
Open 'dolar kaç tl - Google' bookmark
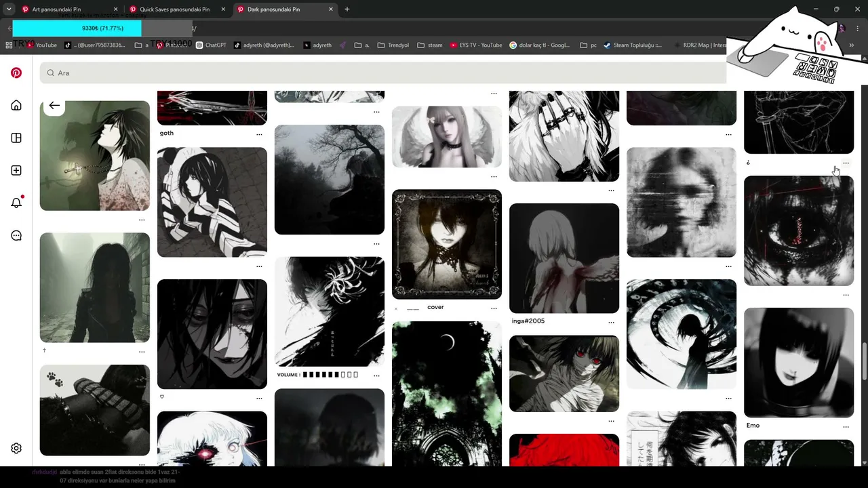click(x=540, y=45)
